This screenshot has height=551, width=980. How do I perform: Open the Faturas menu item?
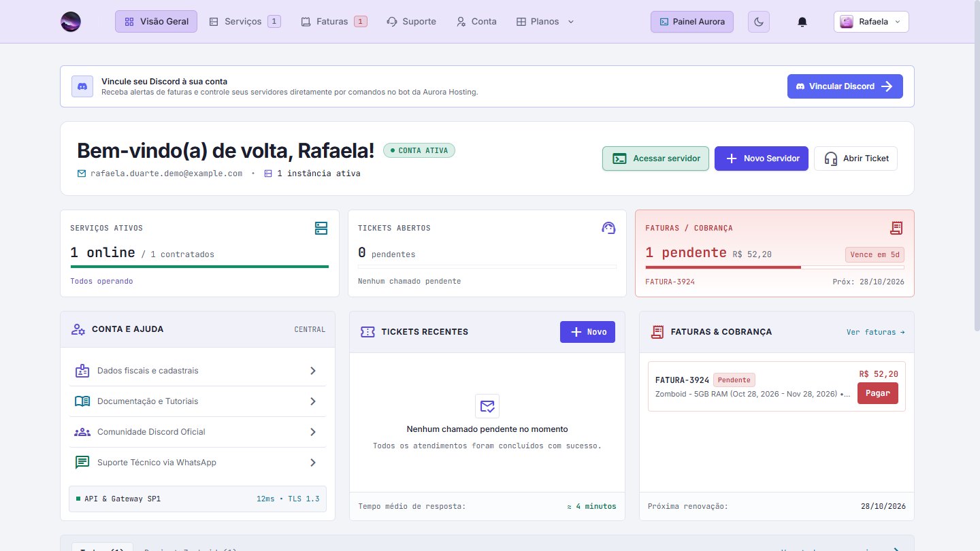coord(333,22)
